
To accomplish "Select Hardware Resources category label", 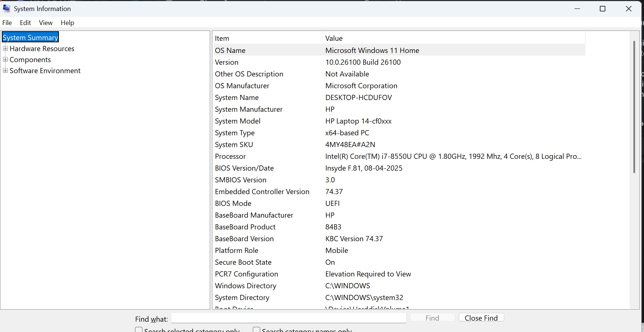I will [42, 49].
